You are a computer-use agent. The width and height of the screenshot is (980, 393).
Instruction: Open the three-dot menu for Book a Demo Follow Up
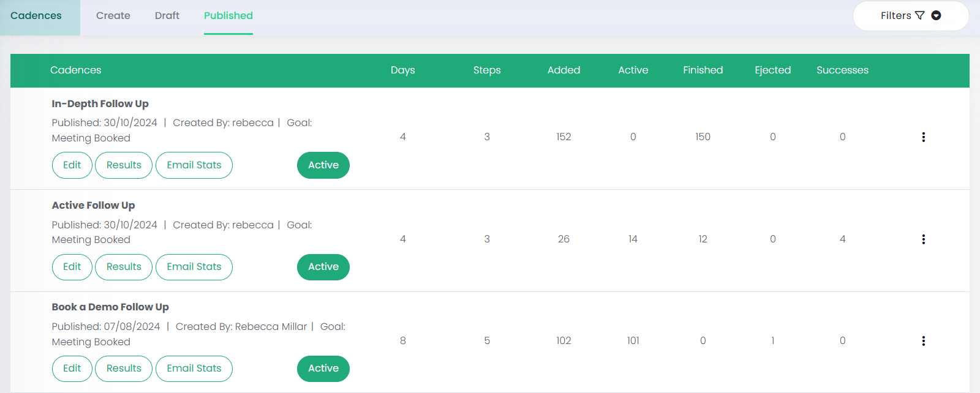(923, 341)
